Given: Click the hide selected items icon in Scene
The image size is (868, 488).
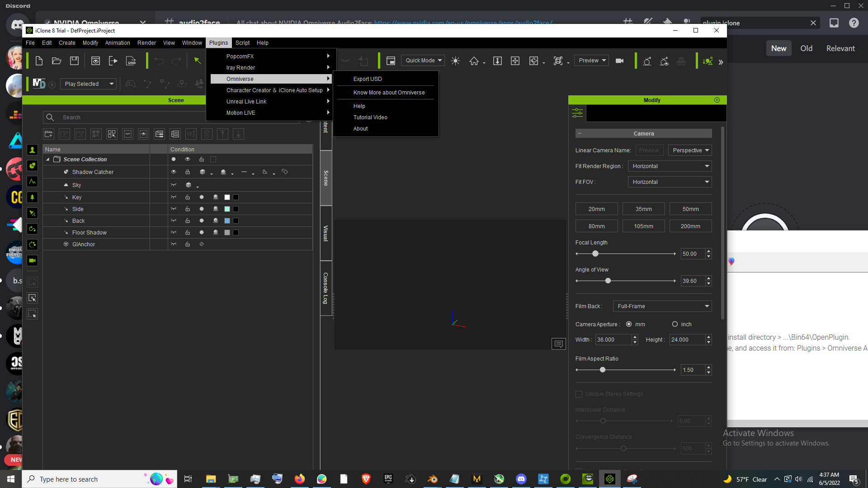Looking at the screenshot, I should (127, 134).
